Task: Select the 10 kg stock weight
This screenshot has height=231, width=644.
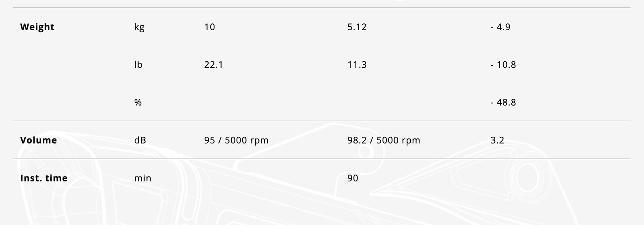Action: click(x=210, y=27)
